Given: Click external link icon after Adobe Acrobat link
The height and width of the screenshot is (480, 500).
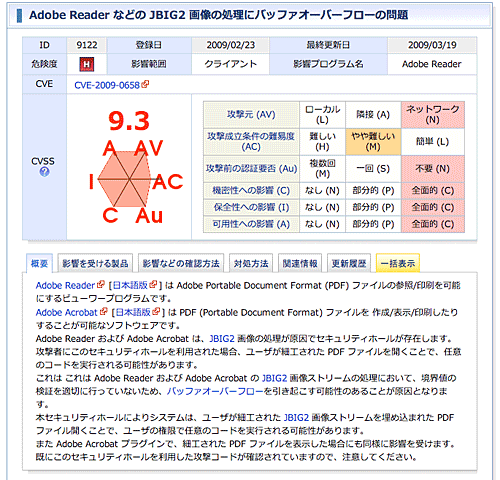Looking at the screenshot, I should [103, 312].
